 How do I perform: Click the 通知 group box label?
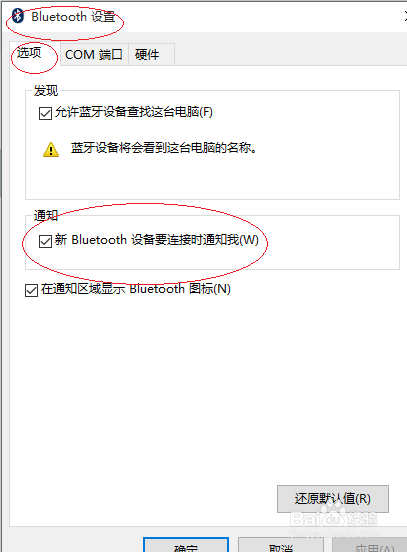click(46, 215)
